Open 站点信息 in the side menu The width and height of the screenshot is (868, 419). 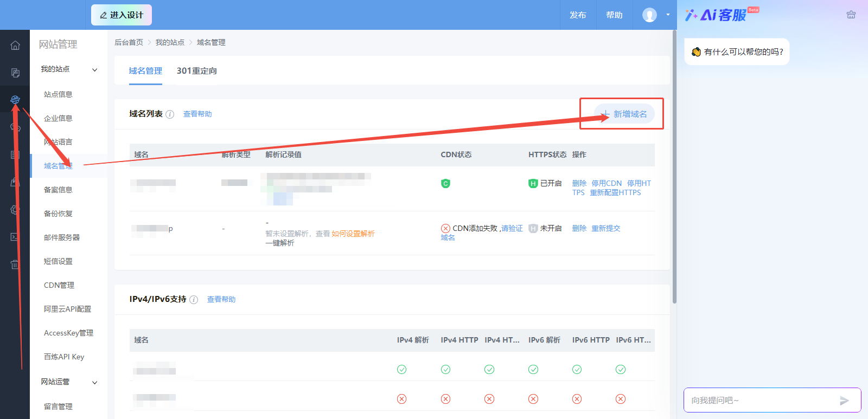pos(58,94)
